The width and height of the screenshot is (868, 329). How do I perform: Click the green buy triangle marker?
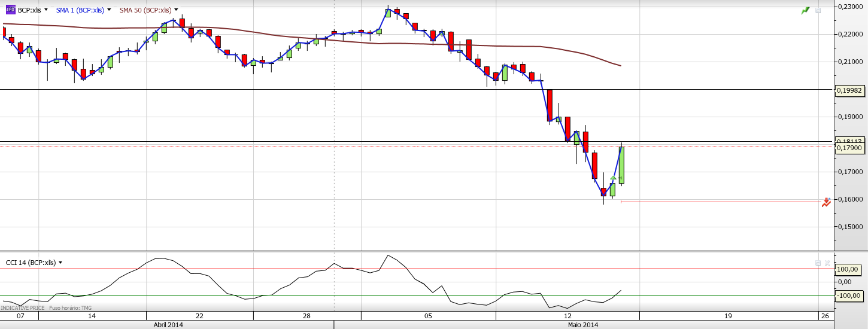613,178
